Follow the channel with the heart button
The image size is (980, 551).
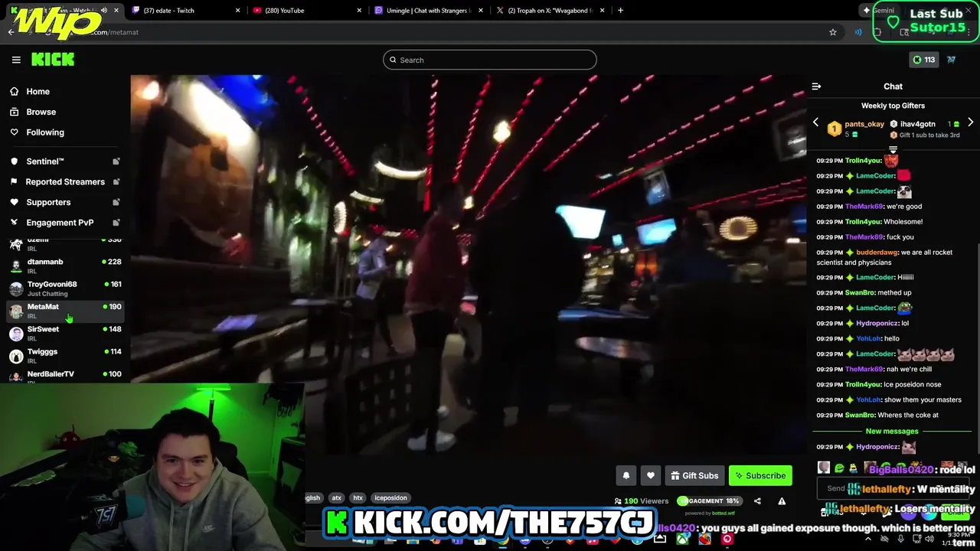[651, 475]
